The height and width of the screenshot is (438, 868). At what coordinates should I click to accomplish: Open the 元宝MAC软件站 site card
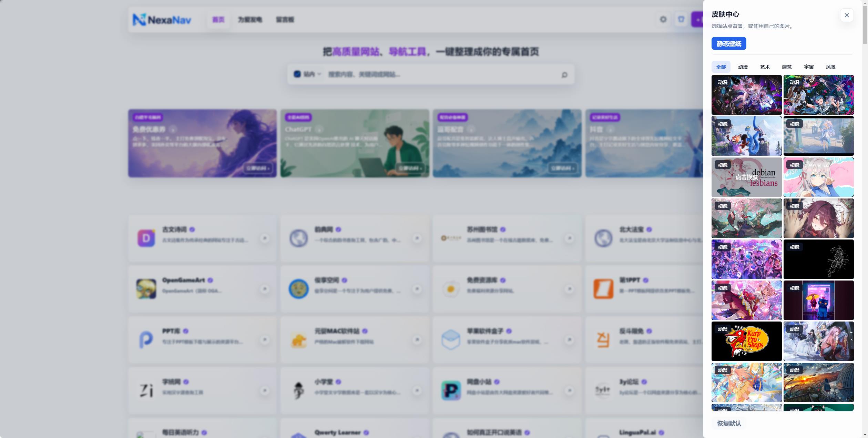tap(355, 340)
